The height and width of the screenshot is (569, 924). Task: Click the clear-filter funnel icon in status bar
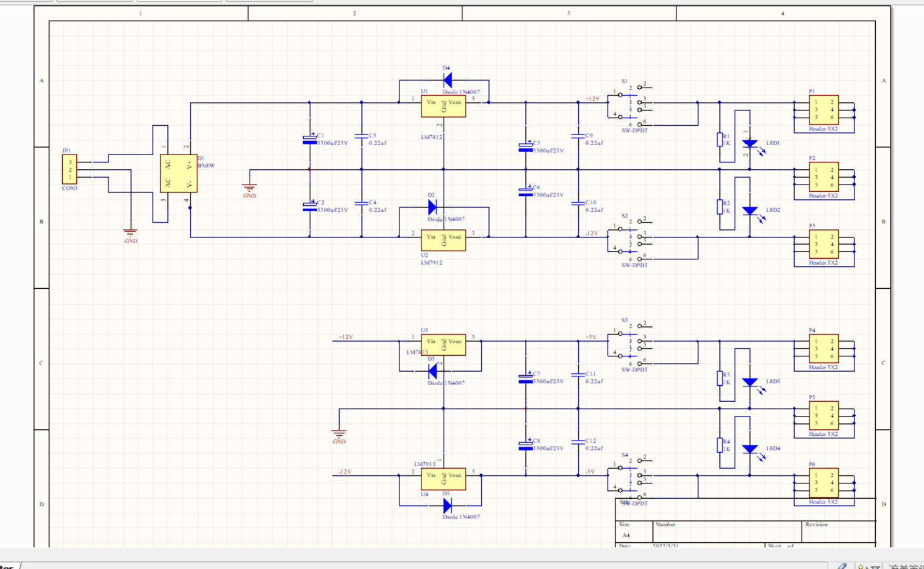pyautogui.click(x=874, y=567)
